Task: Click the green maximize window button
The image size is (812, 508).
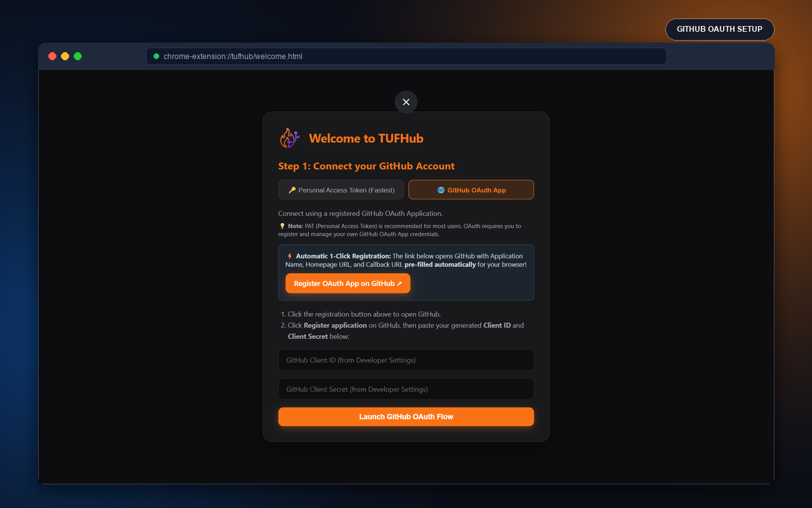Action: pyautogui.click(x=77, y=56)
